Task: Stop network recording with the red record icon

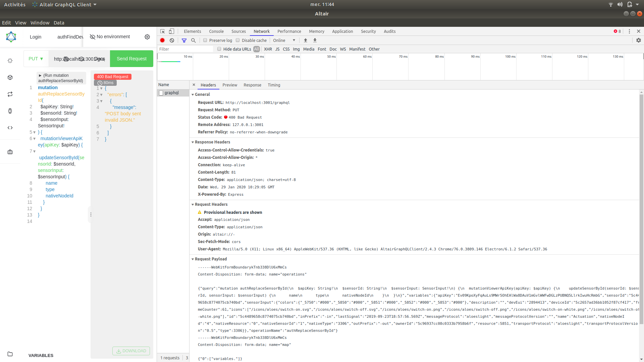Action: 162,40
